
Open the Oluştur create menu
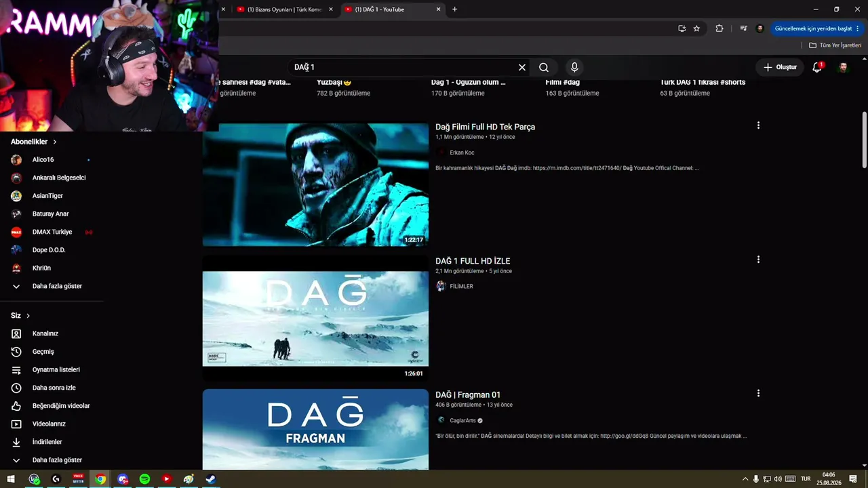(x=780, y=67)
